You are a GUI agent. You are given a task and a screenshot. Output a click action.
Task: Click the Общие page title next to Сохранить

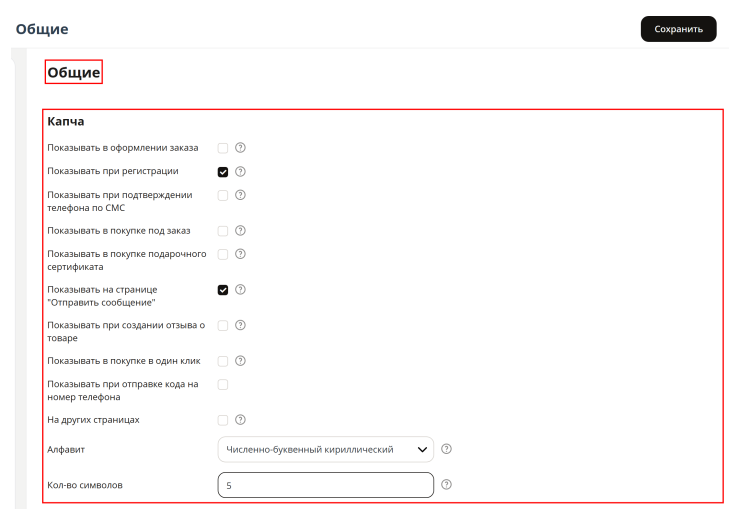coord(42,29)
